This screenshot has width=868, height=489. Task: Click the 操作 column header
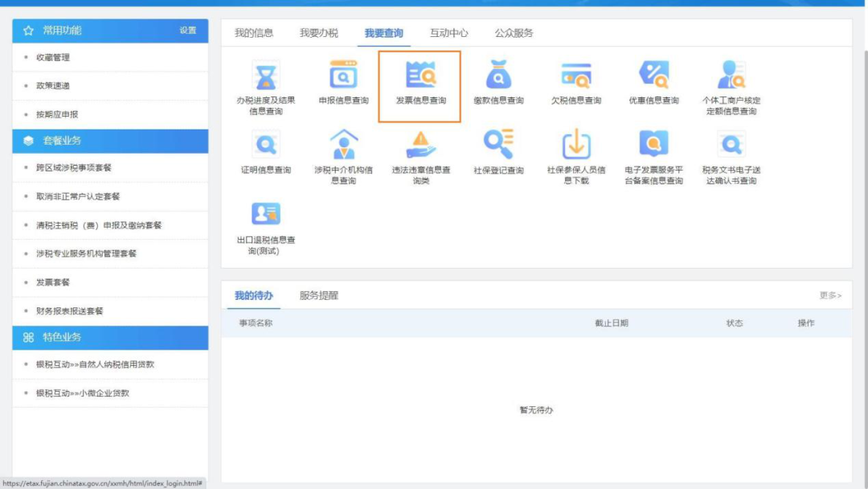(806, 323)
